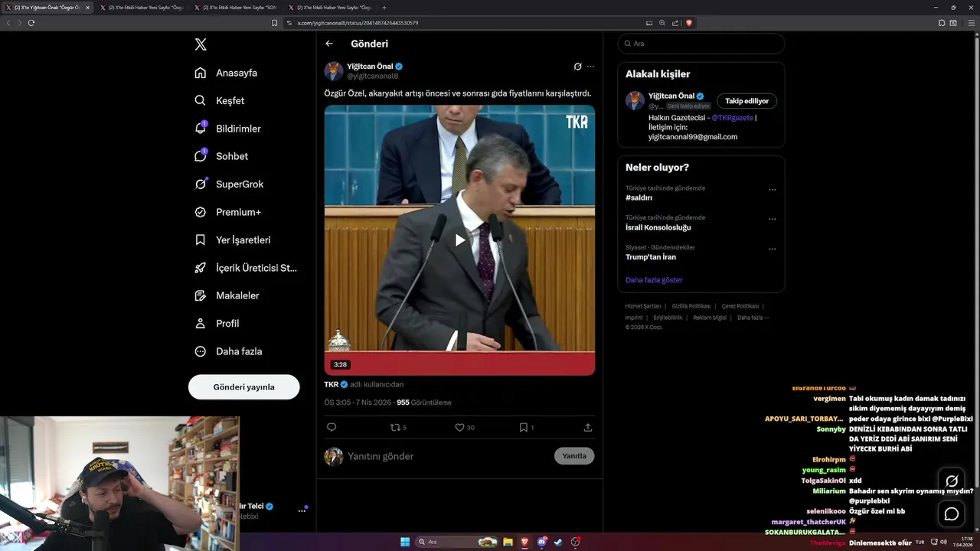The image size is (980, 551).
Task: Open more options for İsrail Konsolosluğu trend
Action: 772,219
